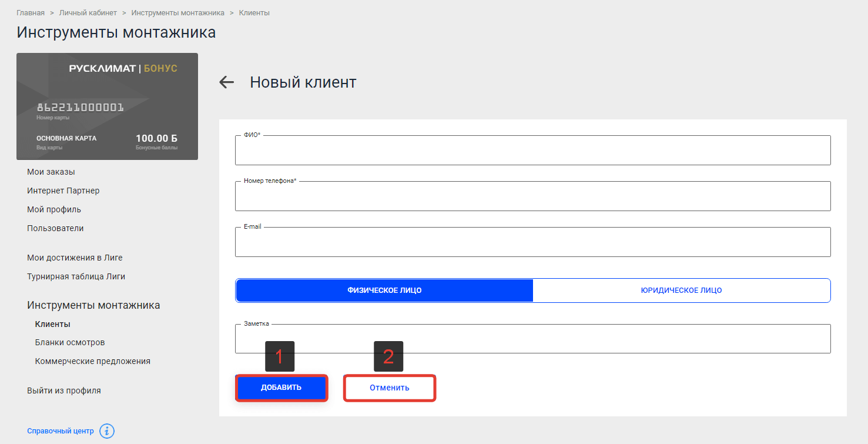Click the Заметка note field
This screenshot has height=444, width=868.
[x=532, y=339]
